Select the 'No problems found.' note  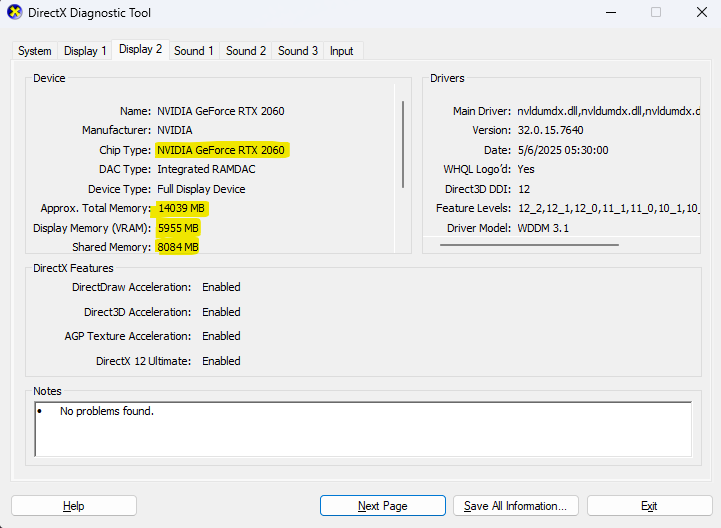pyautogui.click(x=107, y=411)
